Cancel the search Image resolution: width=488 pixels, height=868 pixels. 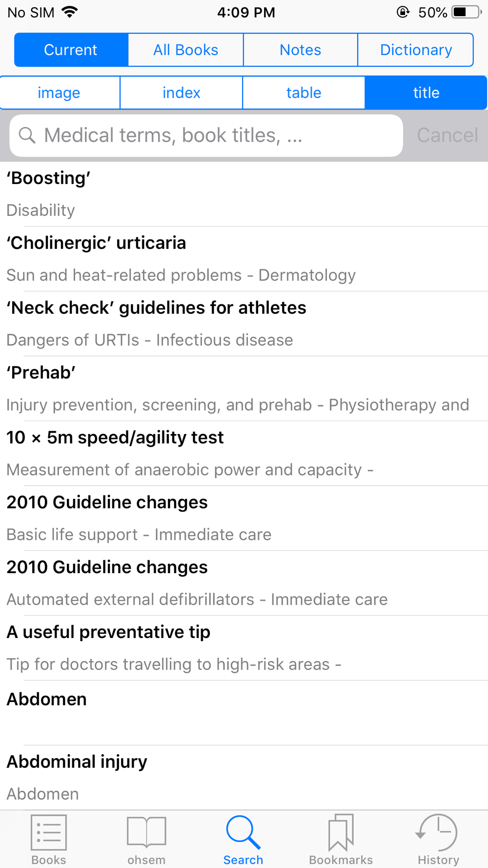coord(447,135)
